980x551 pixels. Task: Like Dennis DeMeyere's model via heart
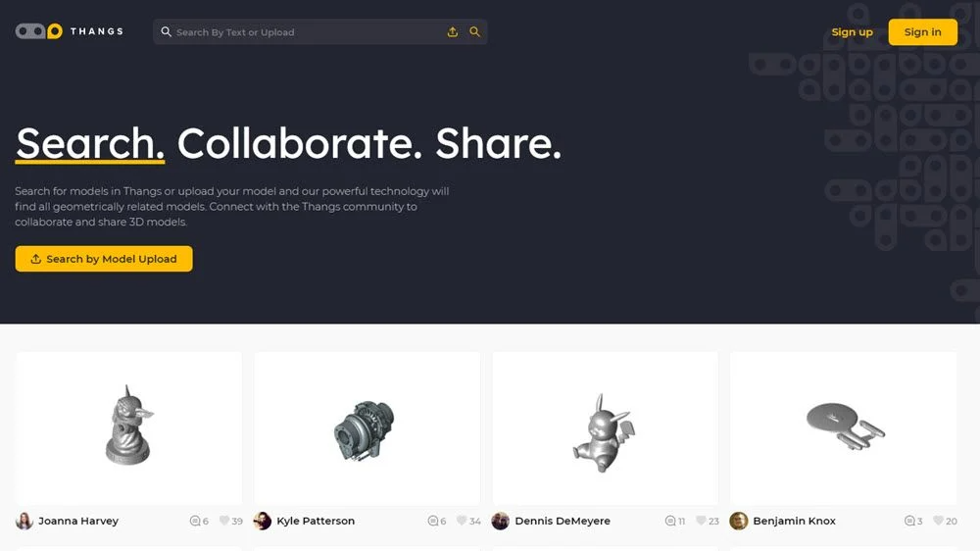click(701, 521)
